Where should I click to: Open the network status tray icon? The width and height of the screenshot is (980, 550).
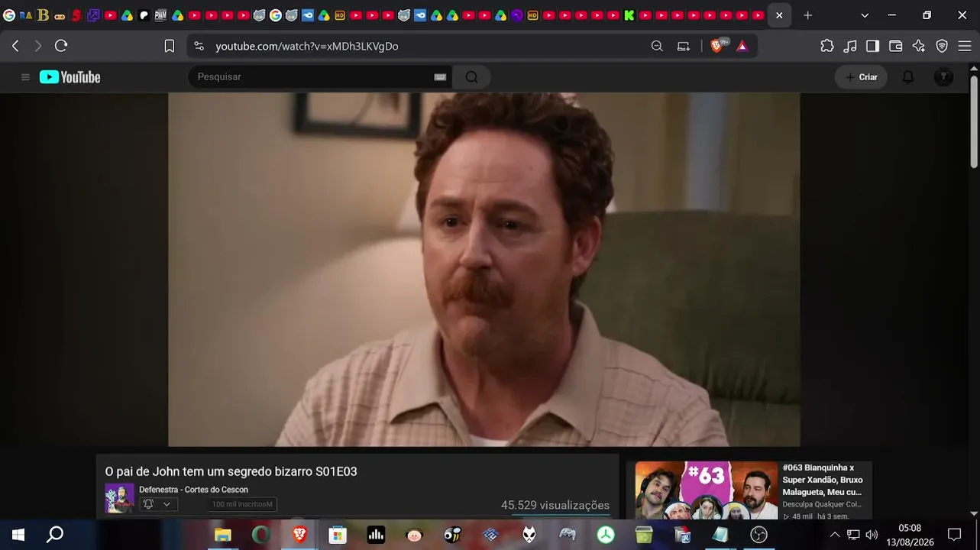[x=853, y=535]
